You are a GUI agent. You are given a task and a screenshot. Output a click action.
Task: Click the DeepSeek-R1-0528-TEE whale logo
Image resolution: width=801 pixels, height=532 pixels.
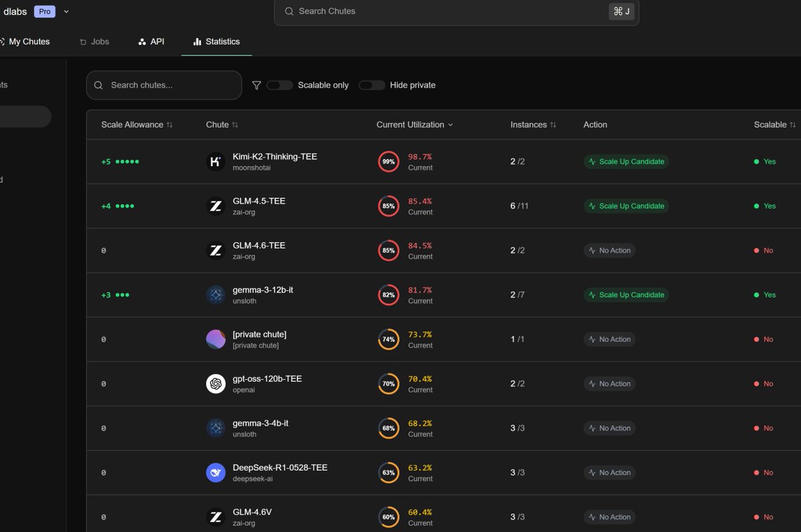tap(216, 473)
